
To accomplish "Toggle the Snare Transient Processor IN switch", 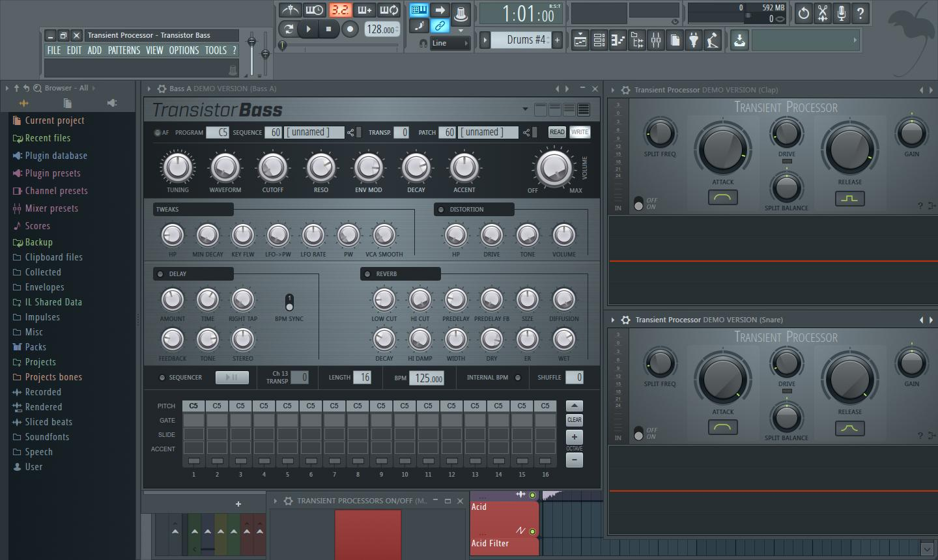I will click(638, 433).
